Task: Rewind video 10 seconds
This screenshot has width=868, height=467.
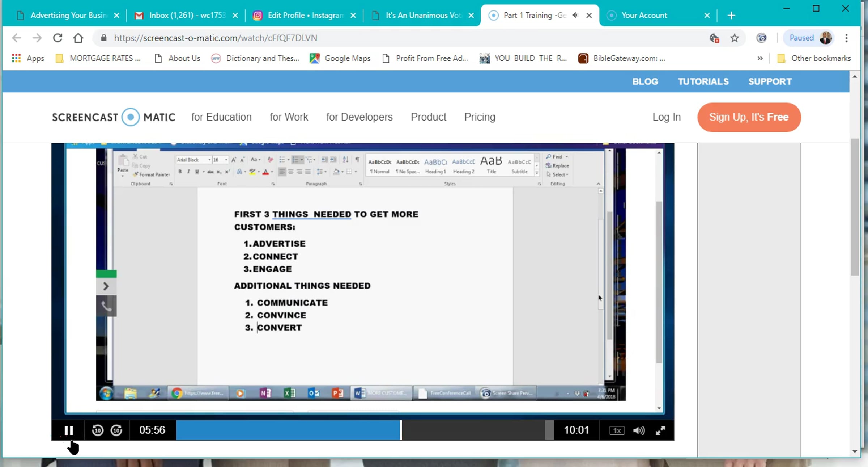Action: pos(98,430)
